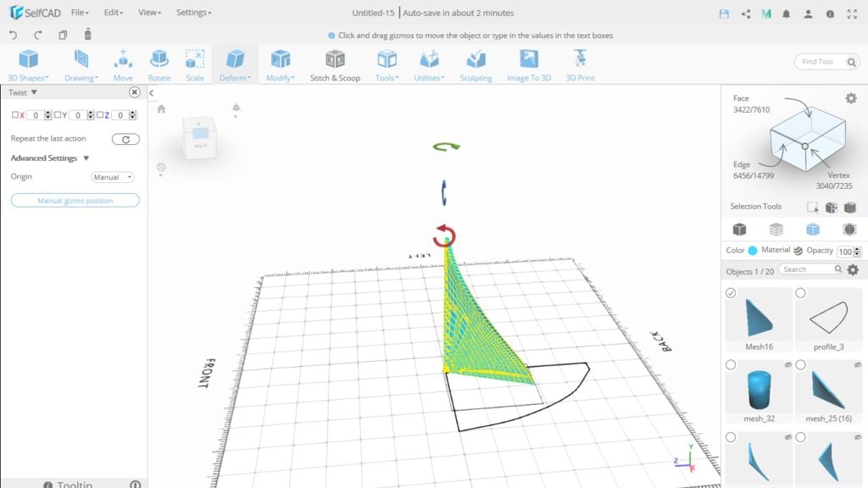Show the hidden mesh_32 object
The width and height of the screenshot is (868, 488).
[788, 364]
